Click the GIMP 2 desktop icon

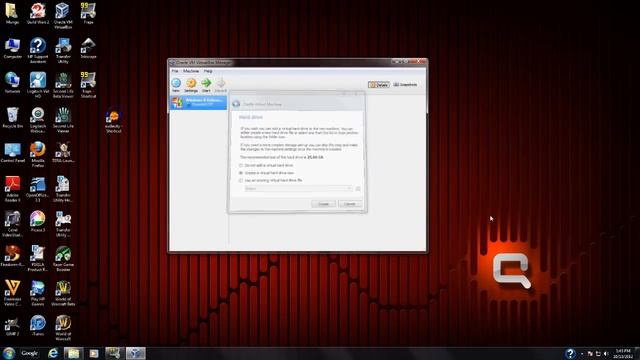[13, 326]
